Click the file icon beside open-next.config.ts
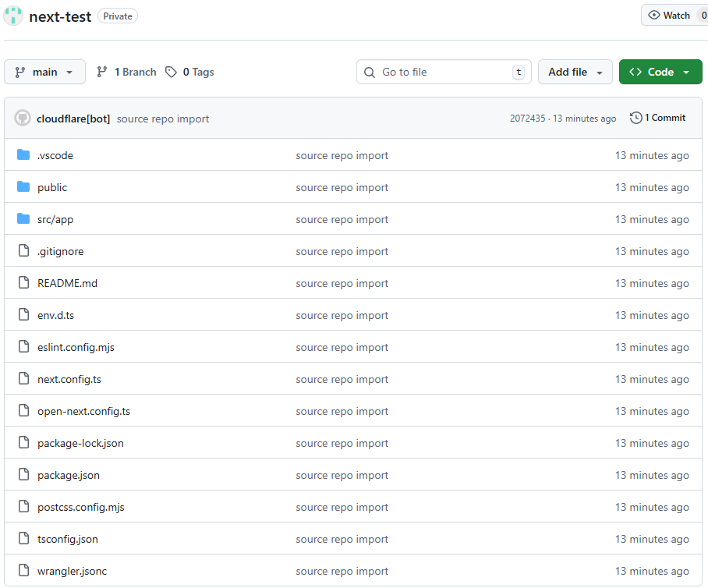The width and height of the screenshot is (708, 588). (23, 410)
